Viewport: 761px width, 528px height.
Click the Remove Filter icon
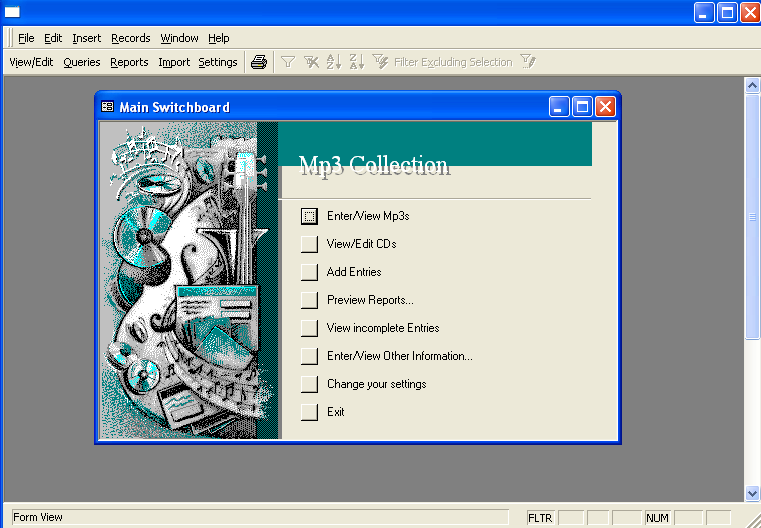click(311, 62)
